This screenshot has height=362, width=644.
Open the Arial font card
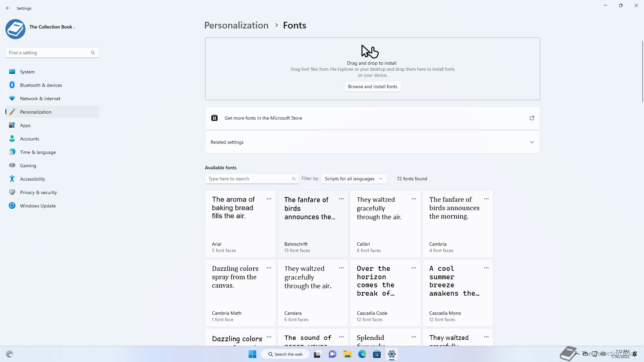[x=240, y=224]
